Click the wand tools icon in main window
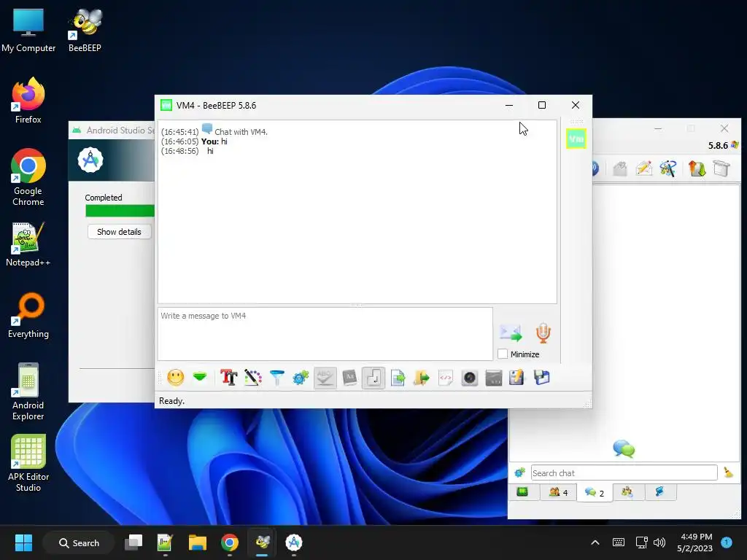747x560 pixels. point(668,168)
